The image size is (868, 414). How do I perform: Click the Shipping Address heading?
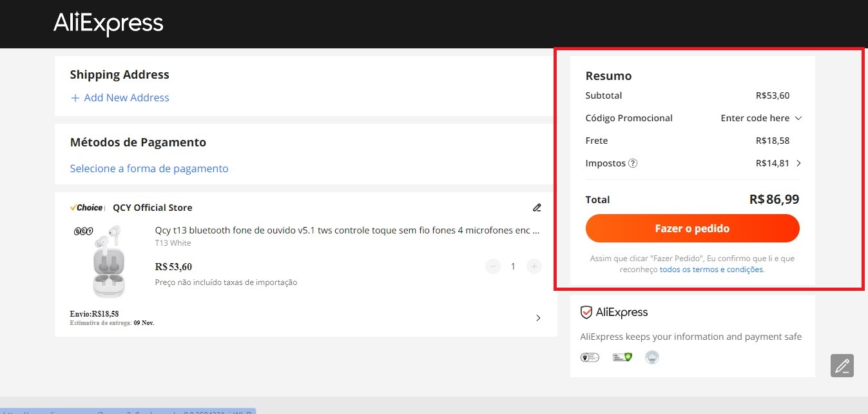point(119,75)
